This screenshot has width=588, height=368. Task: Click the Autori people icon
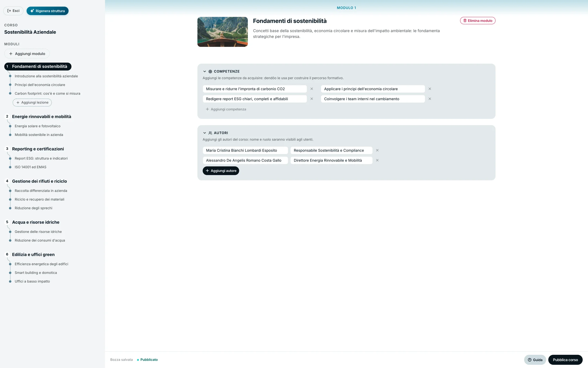tap(210, 133)
